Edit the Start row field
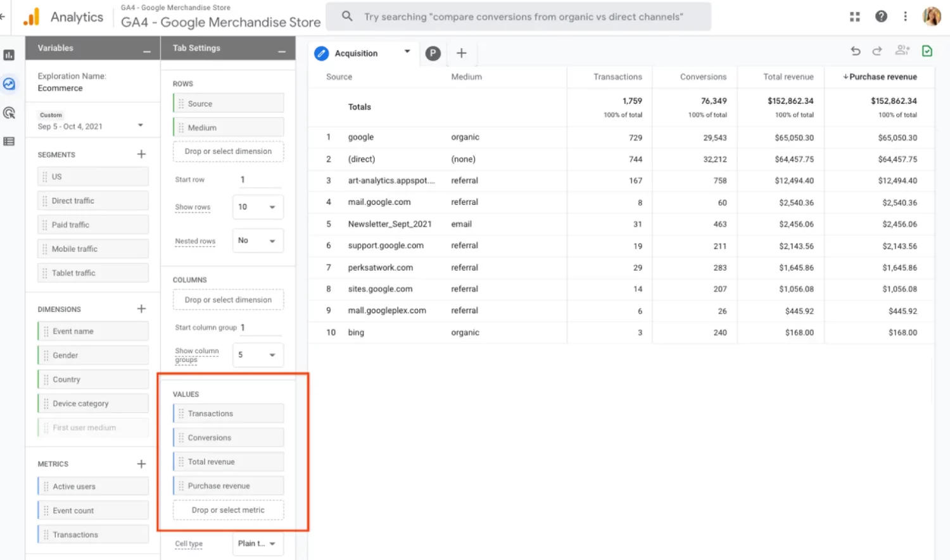Viewport: 950px width, 560px height. point(260,180)
